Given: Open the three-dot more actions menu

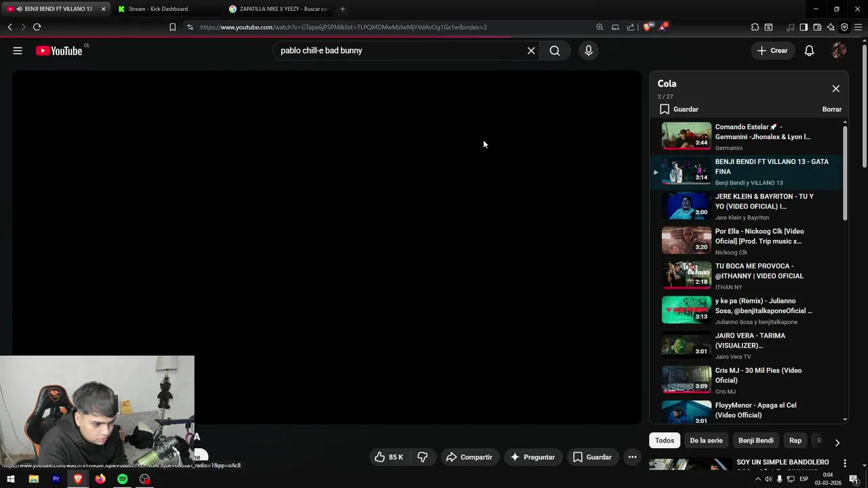Looking at the screenshot, I should 632,457.
